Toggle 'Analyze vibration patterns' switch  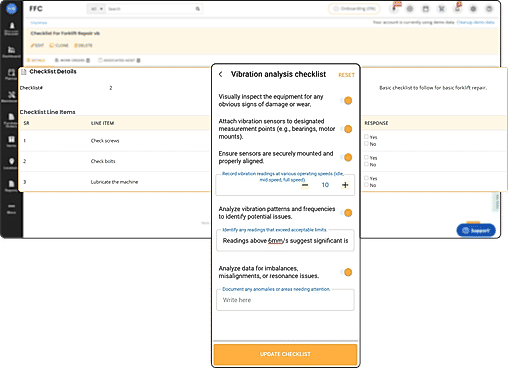(x=347, y=213)
